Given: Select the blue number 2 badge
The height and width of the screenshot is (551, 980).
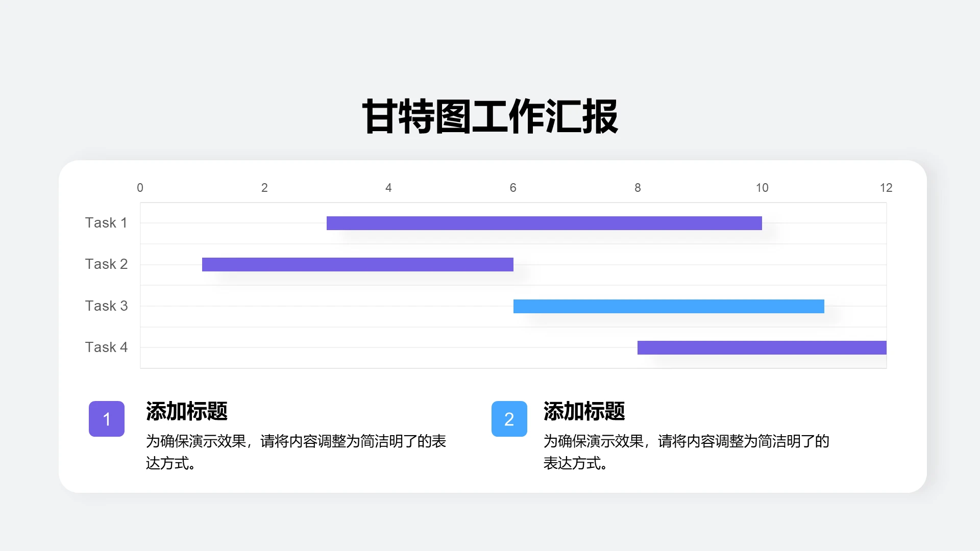Looking at the screenshot, I should [x=509, y=419].
